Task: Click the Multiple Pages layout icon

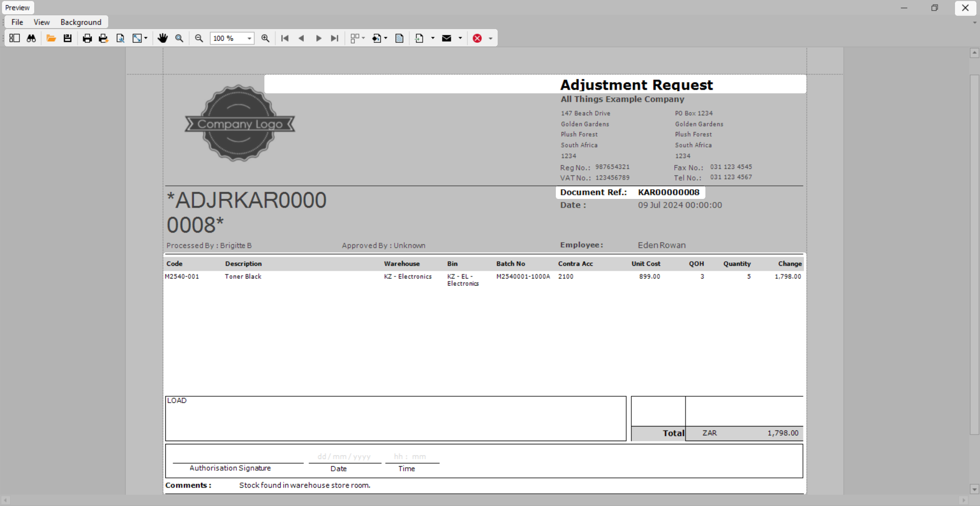Action: [x=355, y=38]
